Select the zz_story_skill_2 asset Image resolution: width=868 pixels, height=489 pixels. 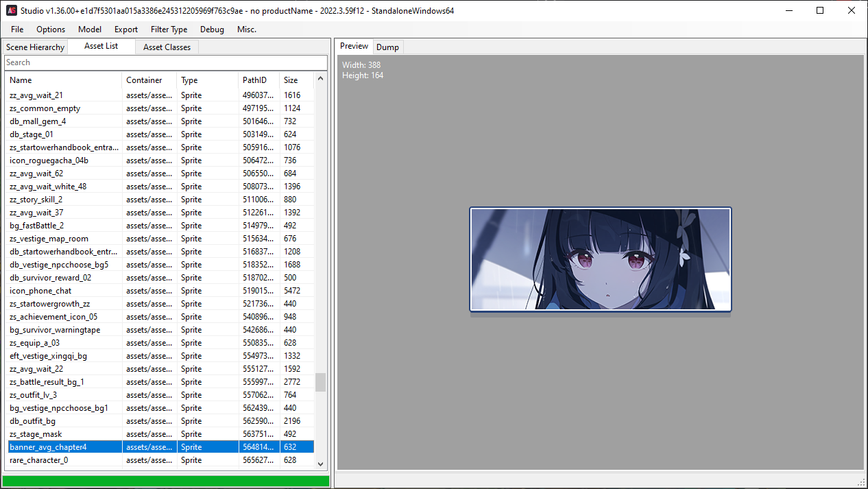[x=160, y=200]
